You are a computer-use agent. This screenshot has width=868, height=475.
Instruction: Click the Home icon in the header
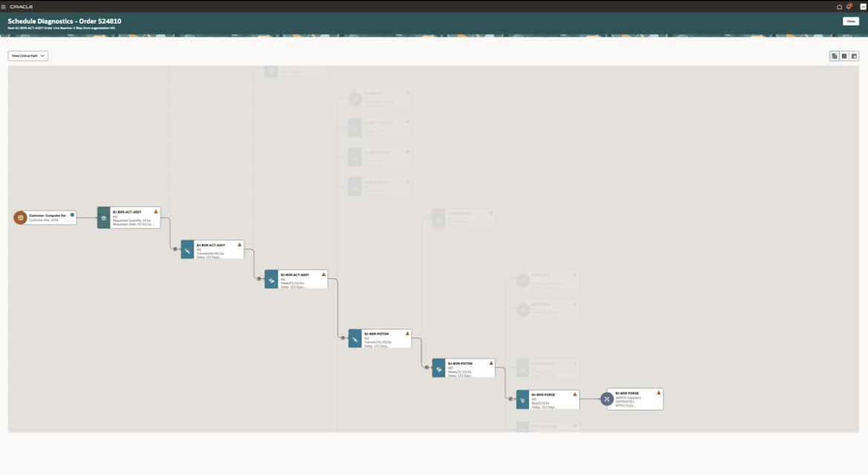click(838, 5)
